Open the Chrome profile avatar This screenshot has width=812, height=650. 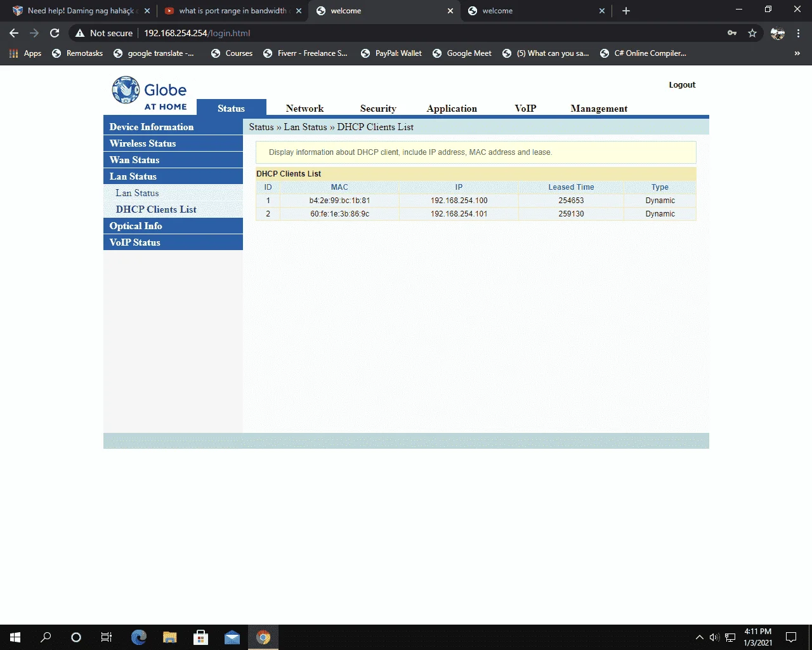(x=778, y=33)
